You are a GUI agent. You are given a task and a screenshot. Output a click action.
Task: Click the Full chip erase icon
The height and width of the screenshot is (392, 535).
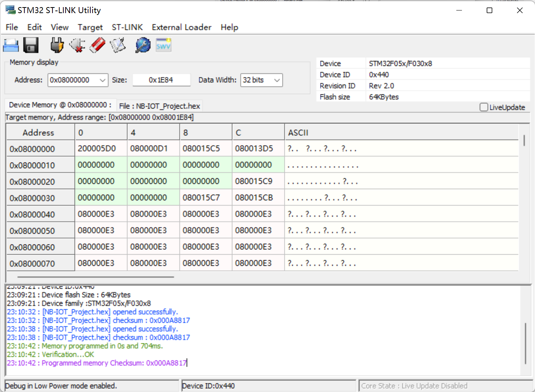[x=97, y=46]
